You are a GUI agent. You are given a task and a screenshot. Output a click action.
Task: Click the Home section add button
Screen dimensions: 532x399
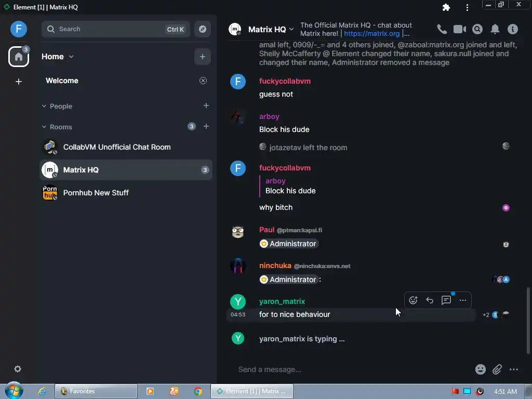[203, 57]
